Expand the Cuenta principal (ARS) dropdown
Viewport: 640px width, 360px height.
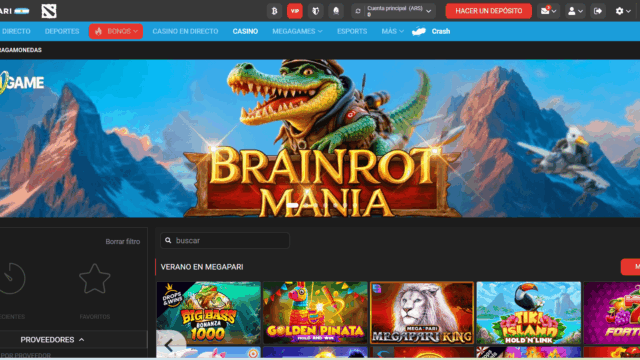tap(398, 11)
